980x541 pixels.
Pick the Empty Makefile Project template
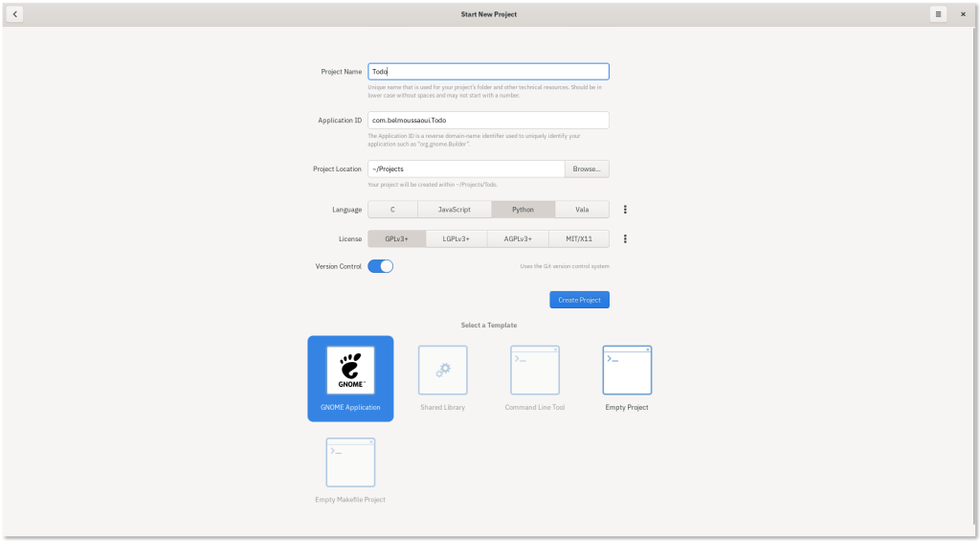pyautogui.click(x=350, y=471)
